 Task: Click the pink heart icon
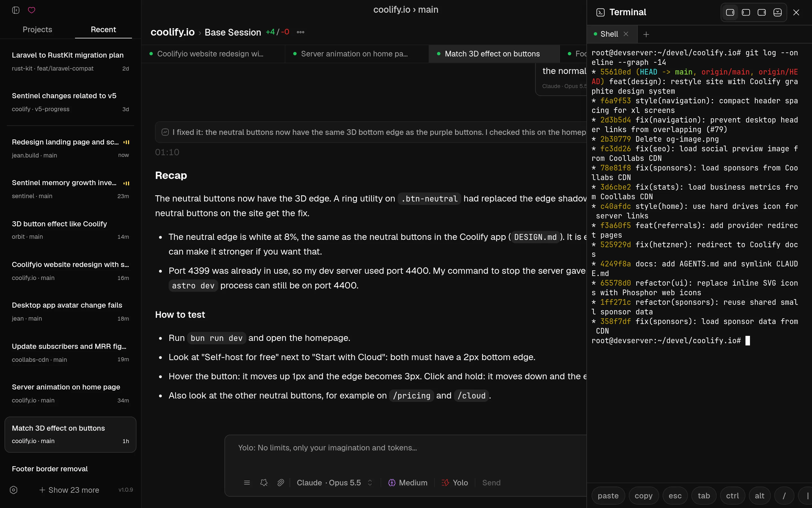click(x=32, y=10)
